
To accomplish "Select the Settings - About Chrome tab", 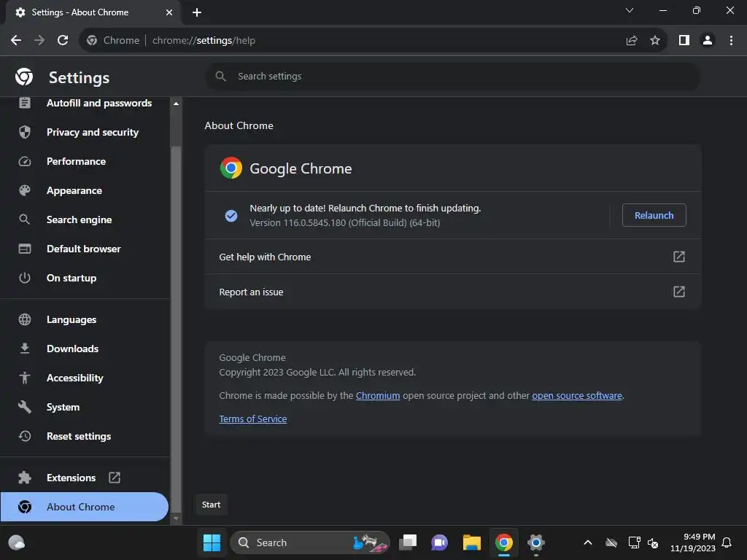I will click(x=93, y=12).
